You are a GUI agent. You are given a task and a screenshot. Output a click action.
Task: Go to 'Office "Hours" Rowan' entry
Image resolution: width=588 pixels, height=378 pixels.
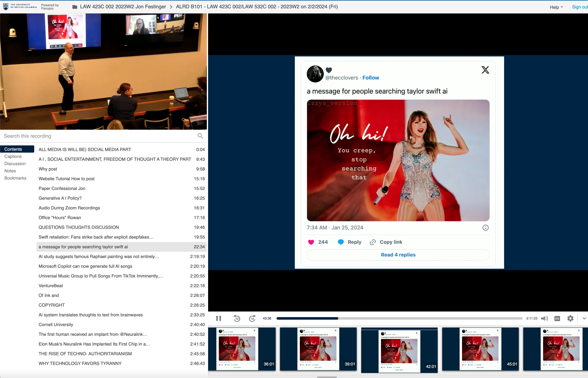click(122, 218)
